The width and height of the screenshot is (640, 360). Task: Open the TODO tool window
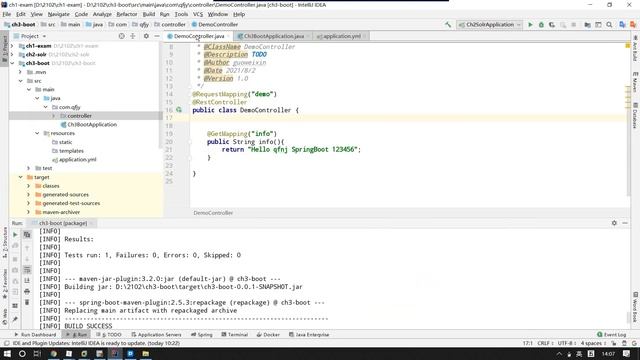pyautogui.click(x=109, y=334)
